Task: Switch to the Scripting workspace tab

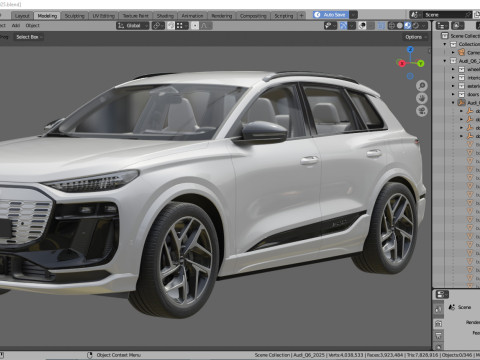Action: point(284,16)
